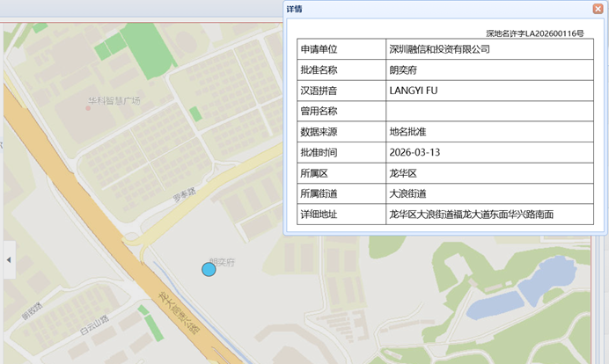Screen dimensions: 609x364
Task: Select the 深圳融信和投资有限公司 cell
Action: coord(489,49)
